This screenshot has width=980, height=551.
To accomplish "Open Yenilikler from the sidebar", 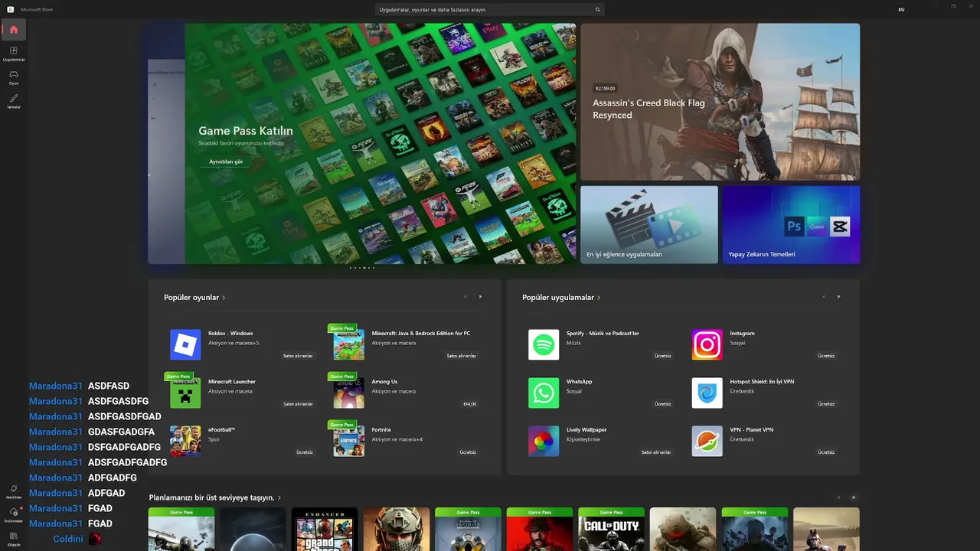I will [x=14, y=491].
